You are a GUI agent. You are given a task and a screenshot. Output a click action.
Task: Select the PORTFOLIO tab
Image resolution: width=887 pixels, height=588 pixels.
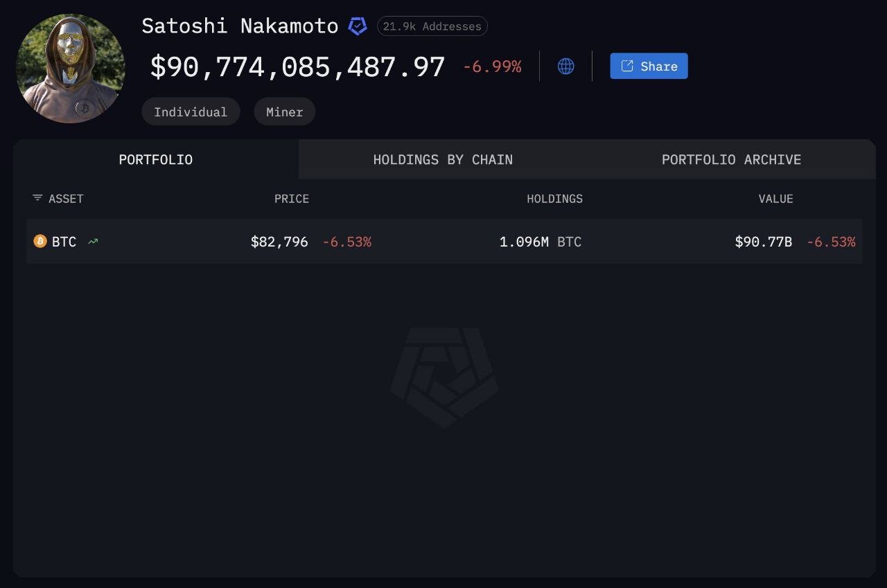(155, 159)
